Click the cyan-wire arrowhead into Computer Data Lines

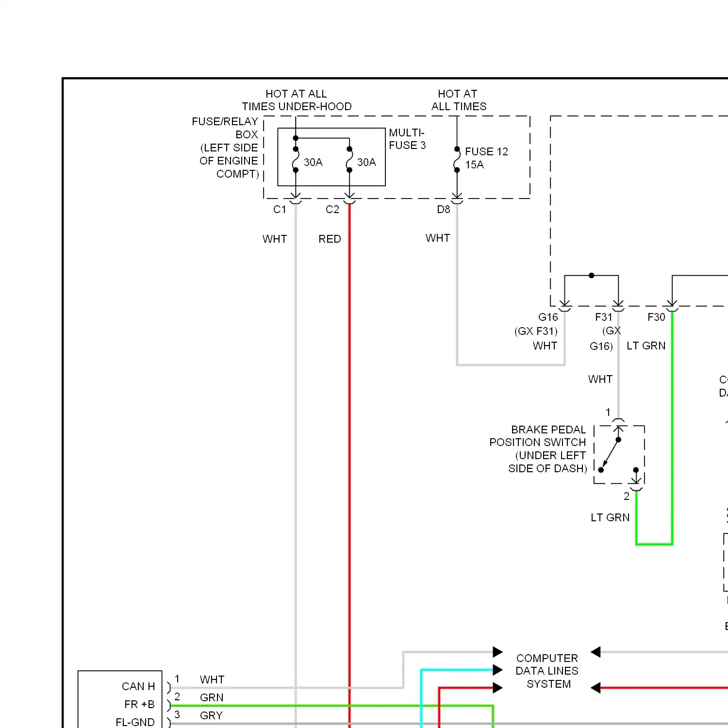(x=497, y=670)
